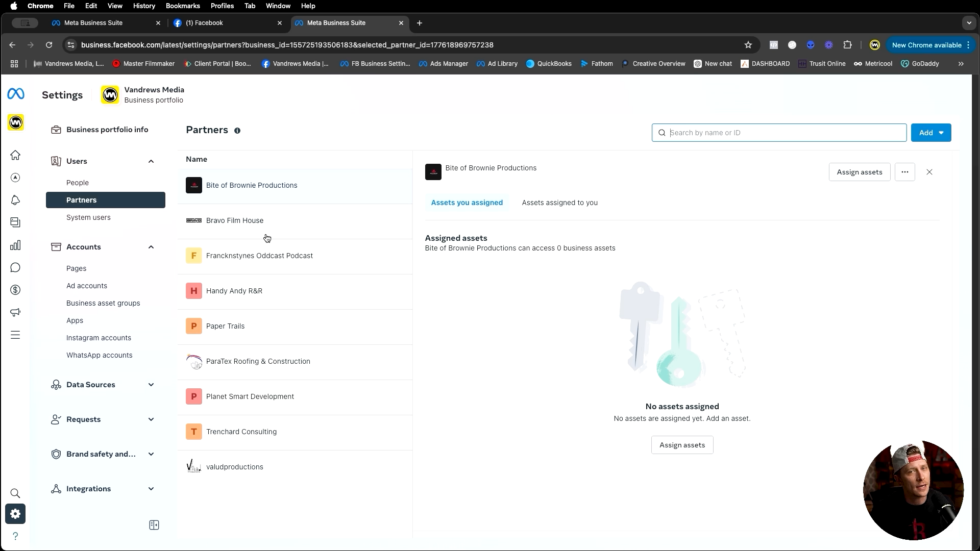Open Chrome extensions puzzle icon
Screen dimensions: 980x551
coord(848,45)
